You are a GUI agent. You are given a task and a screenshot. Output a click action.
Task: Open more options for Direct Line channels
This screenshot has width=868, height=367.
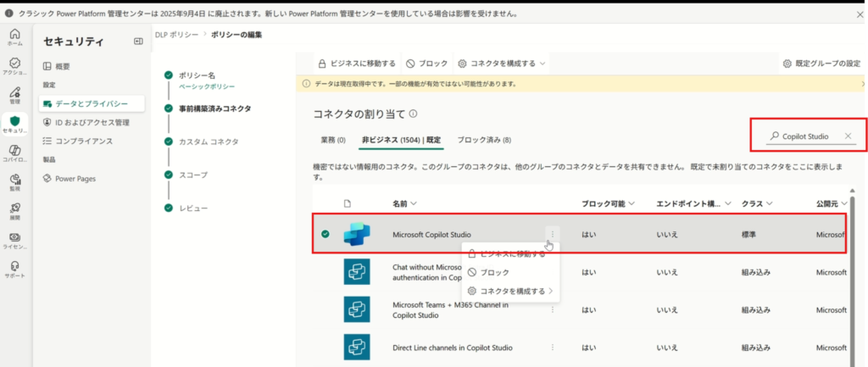pos(553,348)
